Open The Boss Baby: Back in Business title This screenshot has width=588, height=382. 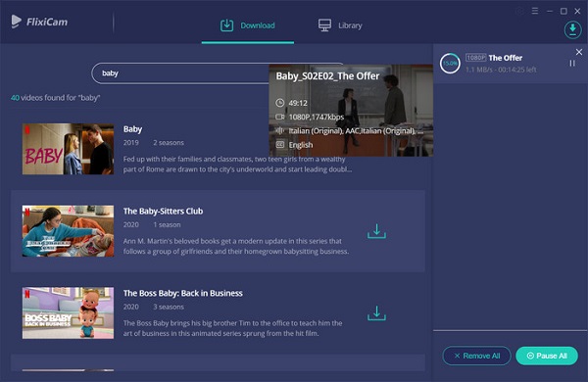(183, 293)
